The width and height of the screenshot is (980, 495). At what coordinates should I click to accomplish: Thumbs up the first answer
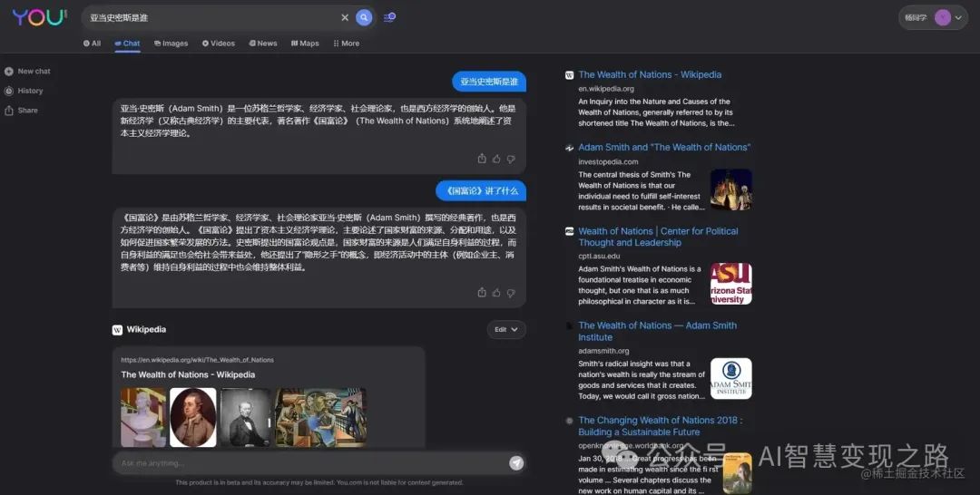[x=496, y=159]
